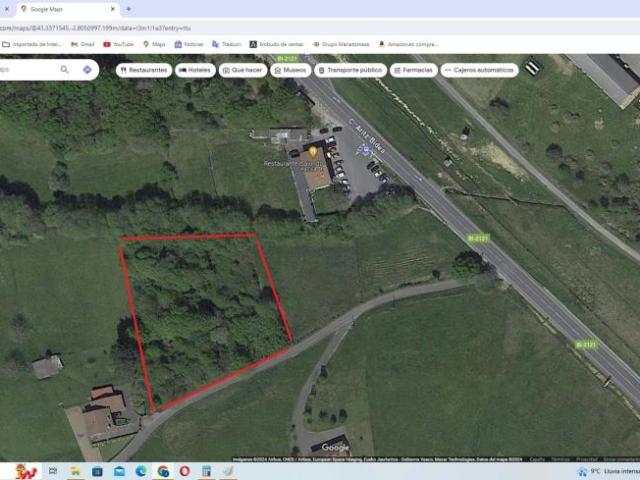The width and height of the screenshot is (640, 480).
Task: Click the Google logo at map bottom
Action: [335, 448]
